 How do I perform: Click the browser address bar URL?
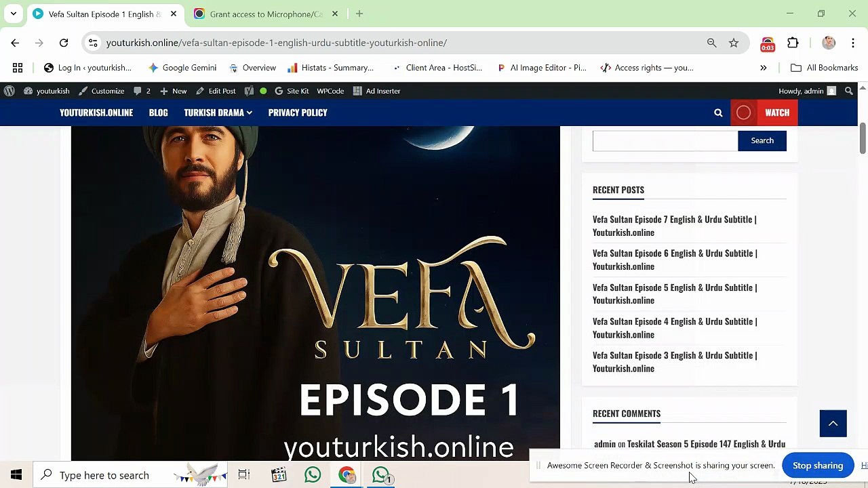pos(277,43)
